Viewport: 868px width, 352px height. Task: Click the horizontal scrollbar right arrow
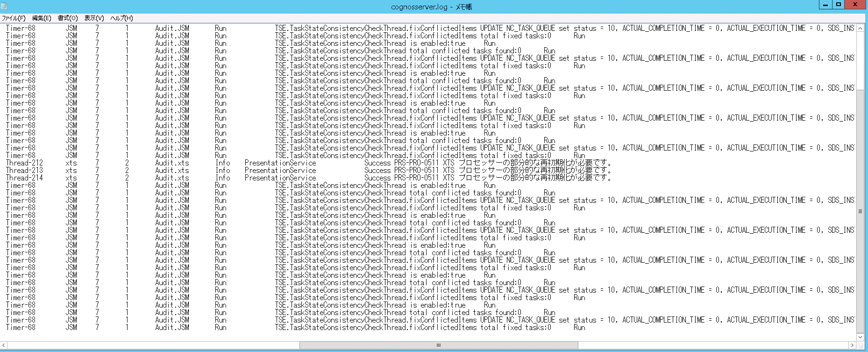click(853, 345)
